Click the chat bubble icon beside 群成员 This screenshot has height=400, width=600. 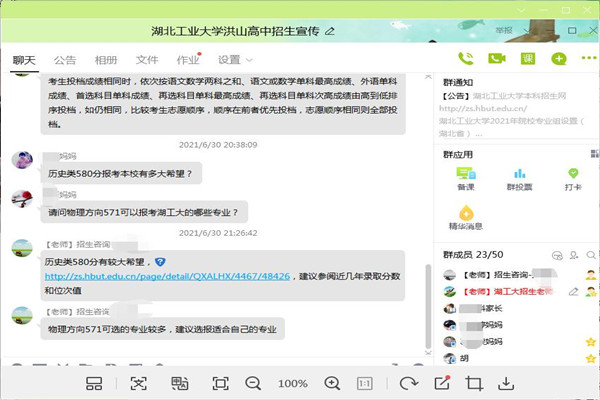click(557, 255)
